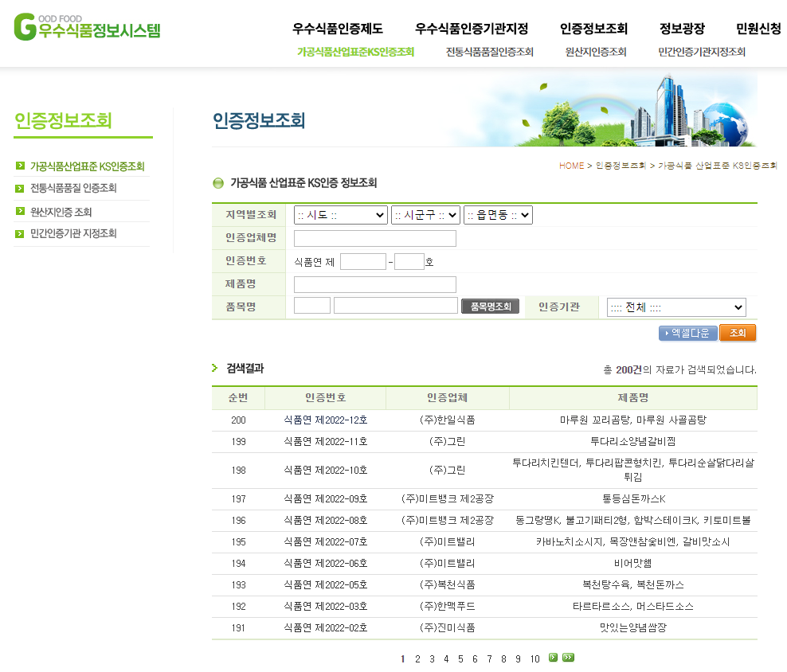Click inside the 제품명 input field
787x672 pixels.
(374, 284)
